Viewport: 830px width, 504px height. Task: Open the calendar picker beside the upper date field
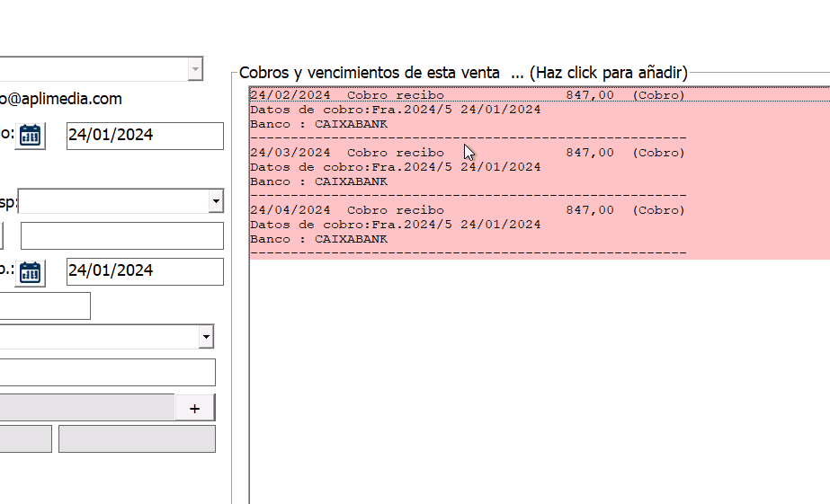point(30,136)
